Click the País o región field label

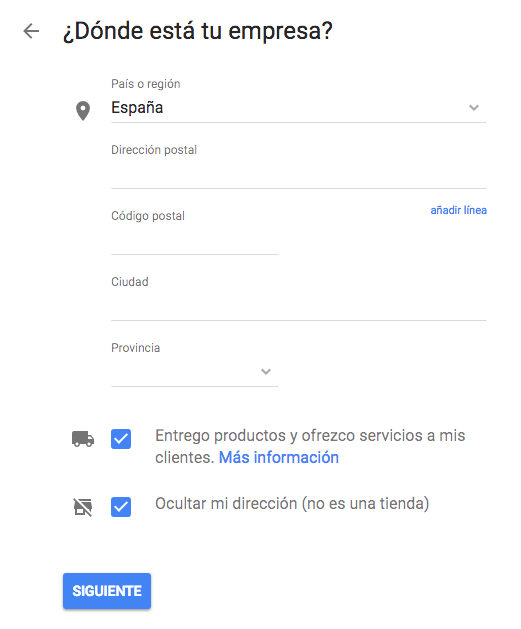coord(146,84)
